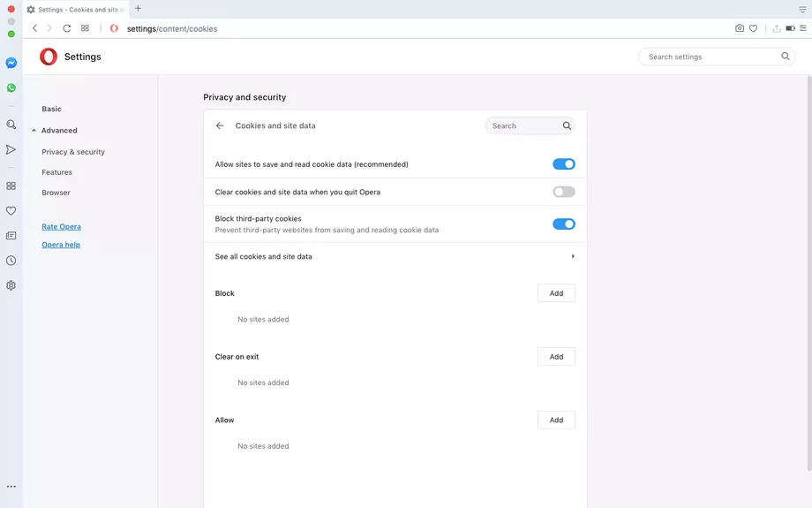Screen dimensions: 812x508
Task: Open the sidebar heart bookmarks icon
Action: pyautogui.click(x=11, y=211)
